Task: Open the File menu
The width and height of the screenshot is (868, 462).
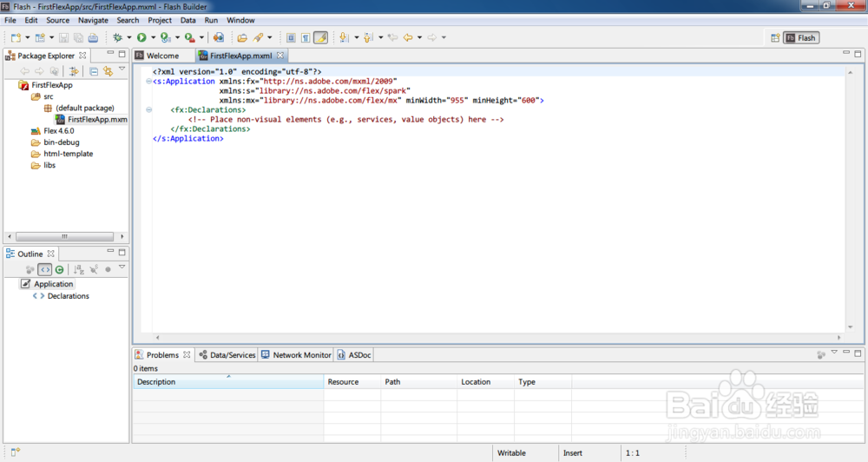Action: tap(10, 21)
